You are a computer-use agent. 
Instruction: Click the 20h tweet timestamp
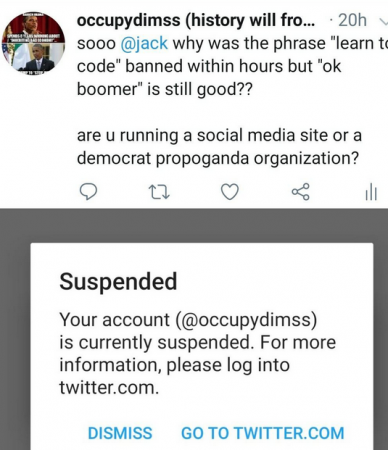click(352, 20)
